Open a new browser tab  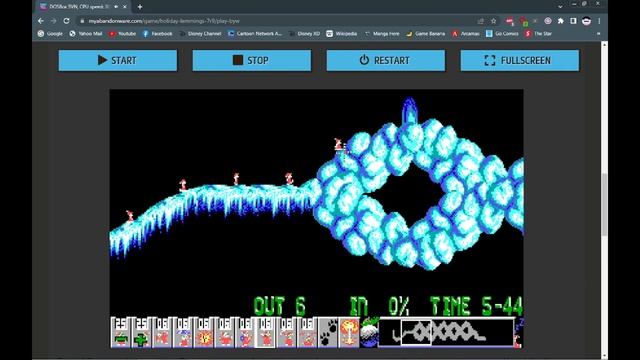(140, 7)
